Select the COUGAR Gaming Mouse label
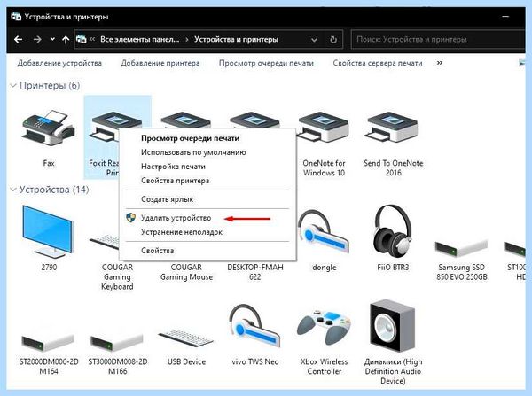The image size is (532, 396). pyautogui.click(x=186, y=272)
